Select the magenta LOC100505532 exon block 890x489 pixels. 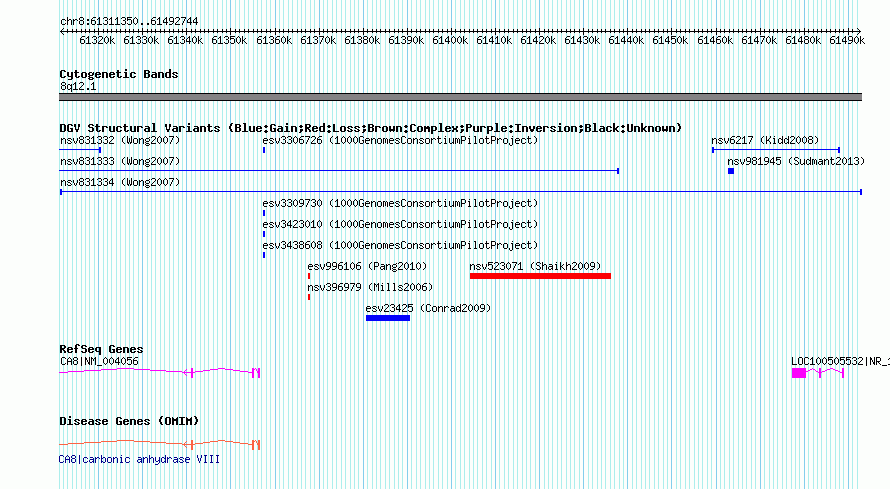799,373
